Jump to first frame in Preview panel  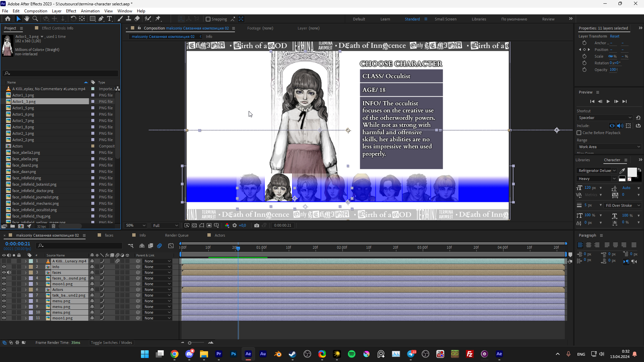pyautogui.click(x=592, y=101)
